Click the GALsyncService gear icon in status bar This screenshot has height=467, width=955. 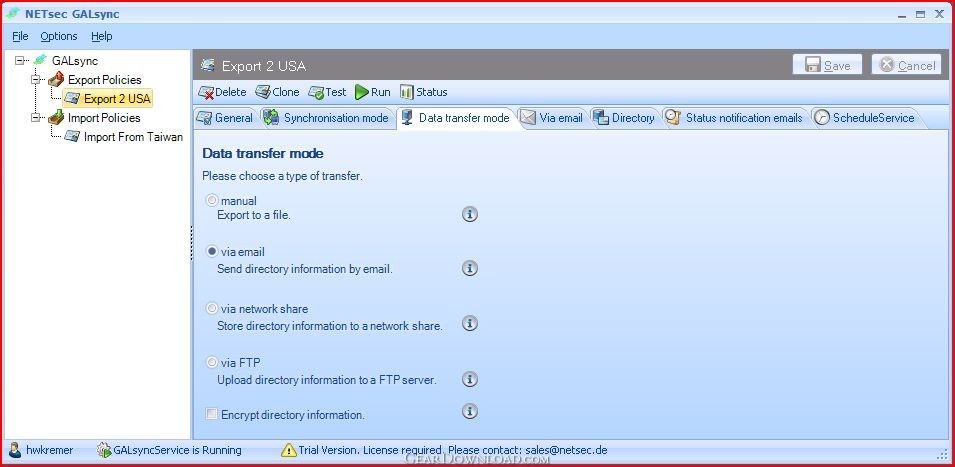click(104, 450)
